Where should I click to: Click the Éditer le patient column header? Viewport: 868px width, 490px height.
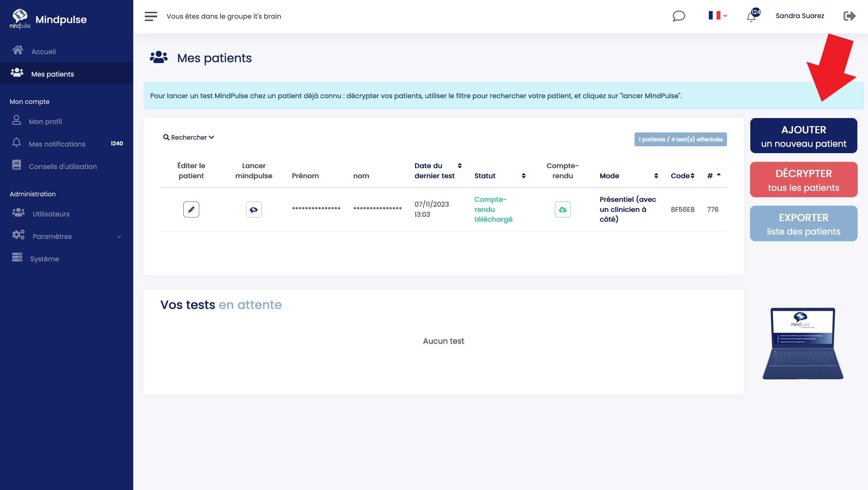coord(191,170)
